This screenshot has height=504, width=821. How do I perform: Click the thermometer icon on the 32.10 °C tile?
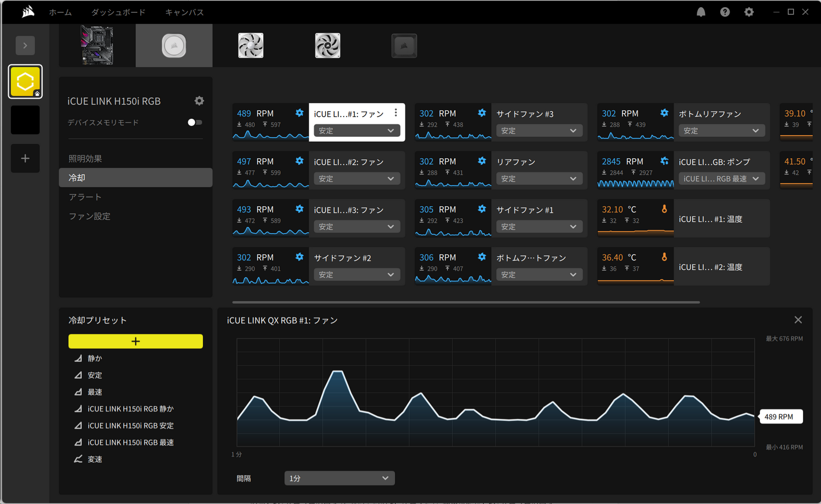(664, 208)
